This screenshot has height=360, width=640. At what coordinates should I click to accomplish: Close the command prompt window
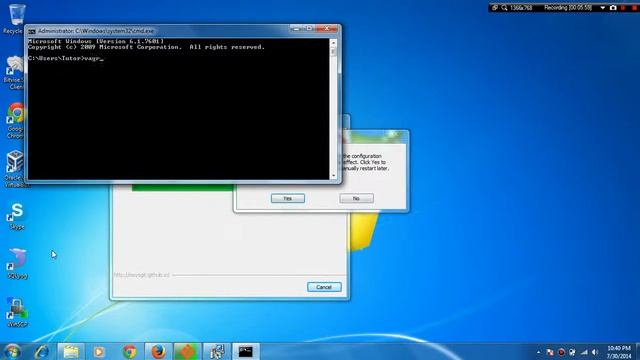(x=327, y=29)
